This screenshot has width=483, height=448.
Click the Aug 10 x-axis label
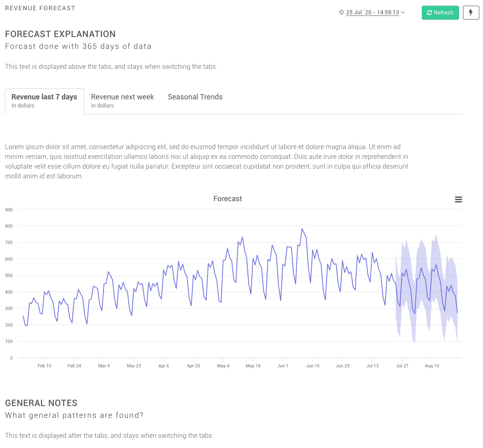432,366
